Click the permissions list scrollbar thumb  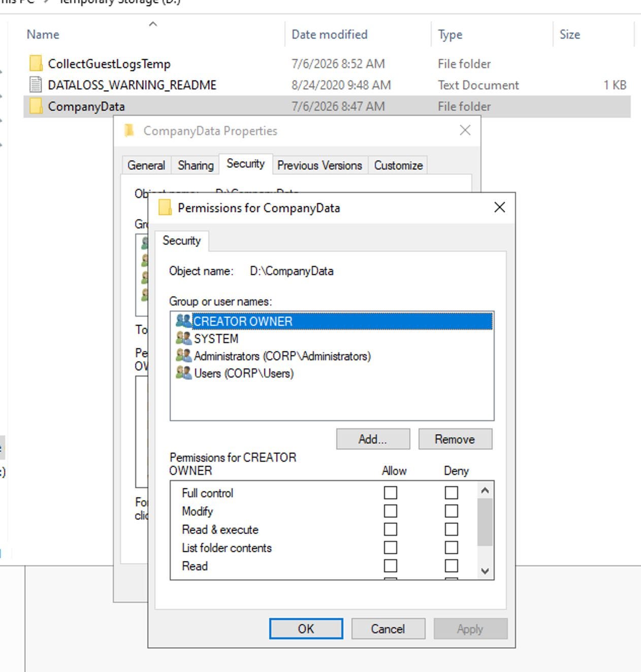tap(485, 522)
